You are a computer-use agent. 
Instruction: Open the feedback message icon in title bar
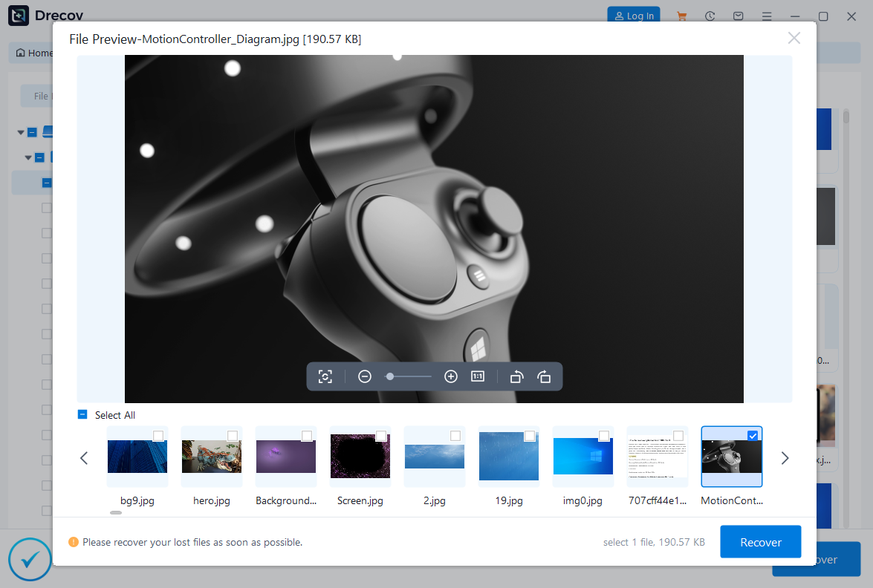pyautogui.click(x=738, y=16)
